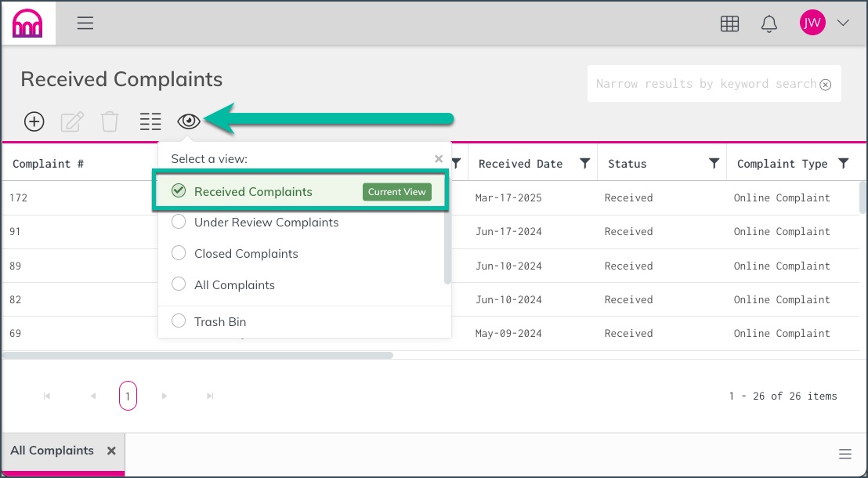Open the column list layout icon
Screen dimensions: 868x478
tap(150, 121)
